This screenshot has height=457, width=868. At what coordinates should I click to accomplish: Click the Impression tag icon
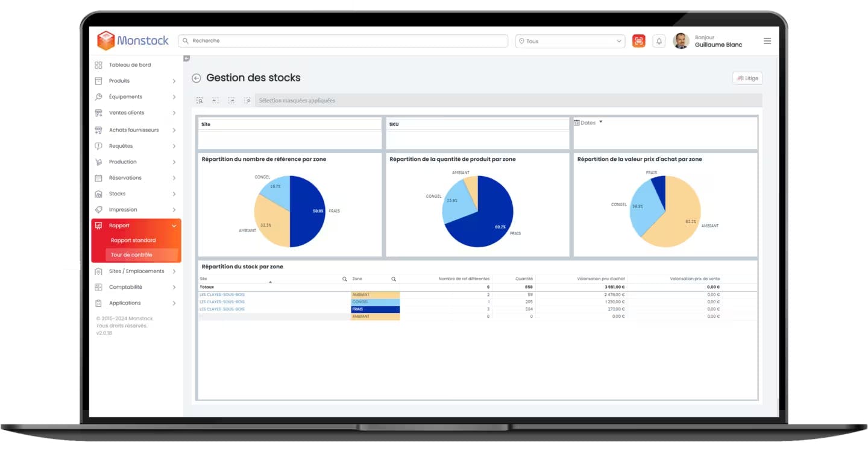pos(99,210)
